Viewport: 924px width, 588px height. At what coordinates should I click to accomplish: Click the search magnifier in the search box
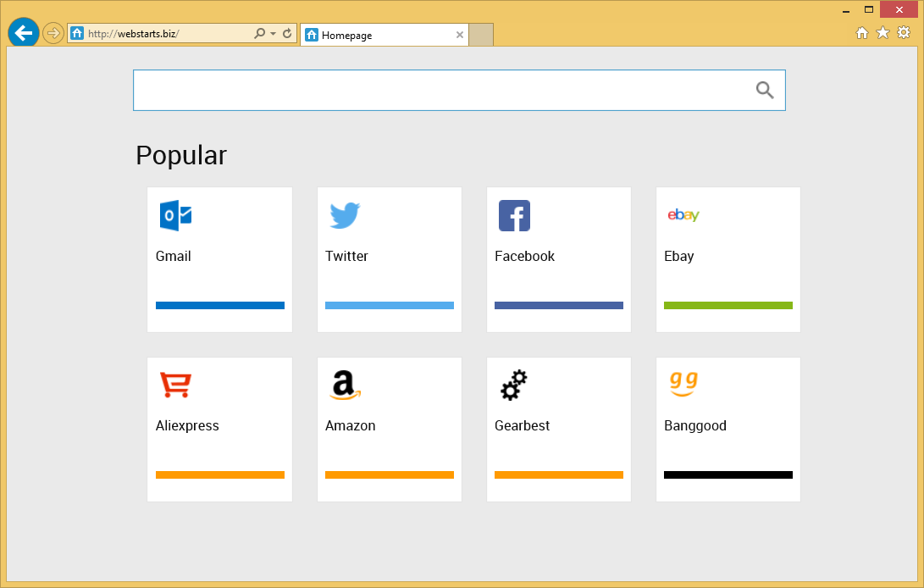[765, 90]
